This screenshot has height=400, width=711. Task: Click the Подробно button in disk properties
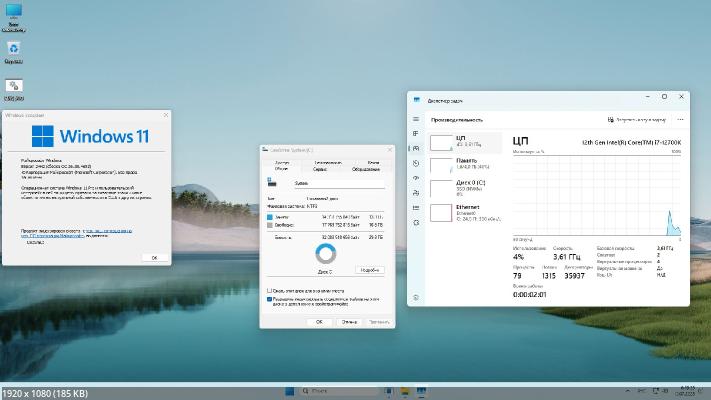(x=370, y=270)
